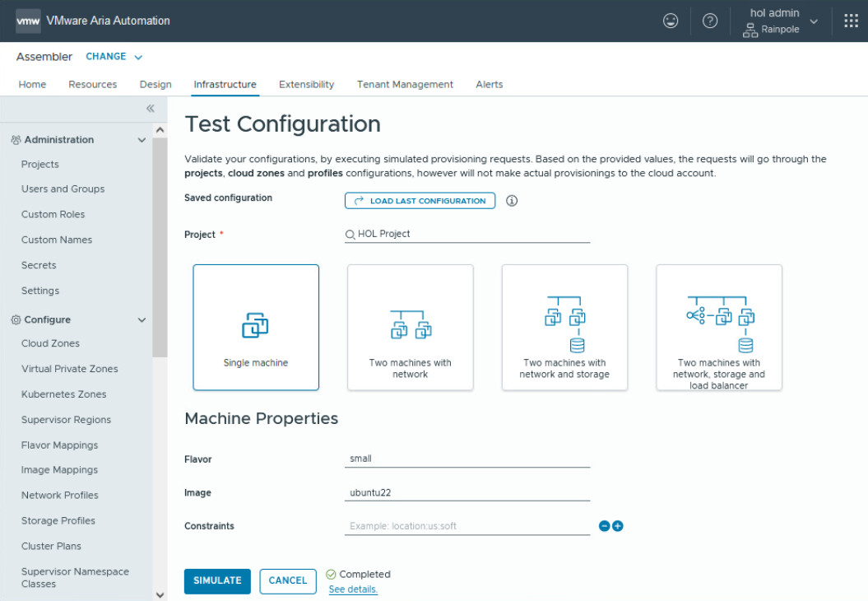This screenshot has height=601, width=868.
Task: Open the feedback smiley icon
Action: tap(671, 21)
